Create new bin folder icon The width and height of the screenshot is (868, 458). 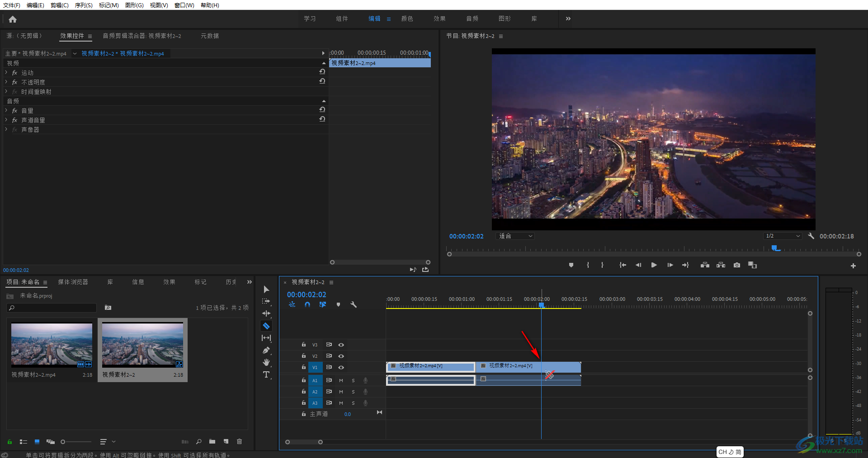coord(212,441)
